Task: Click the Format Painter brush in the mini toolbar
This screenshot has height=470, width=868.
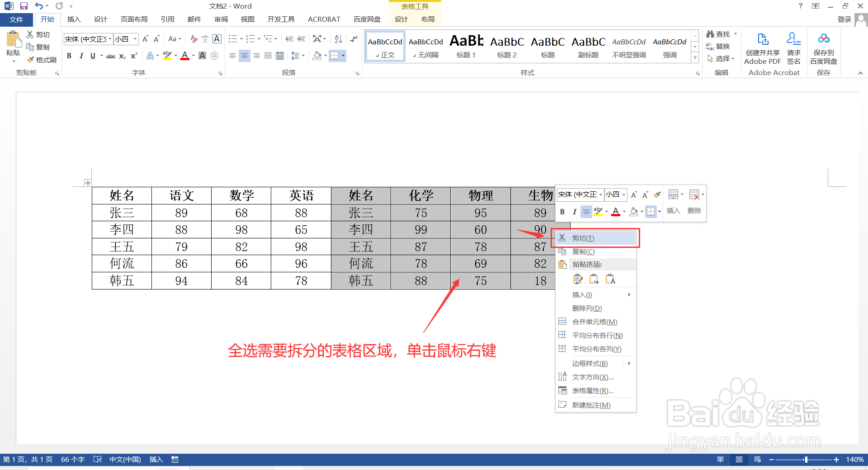Action: pyautogui.click(x=657, y=195)
